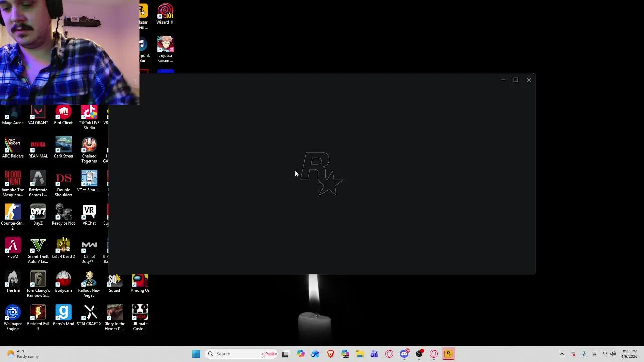Image resolution: width=644 pixels, height=362 pixels.
Task: Open Battlestate Games Launcher shortcut
Action: pyautogui.click(x=38, y=184)
